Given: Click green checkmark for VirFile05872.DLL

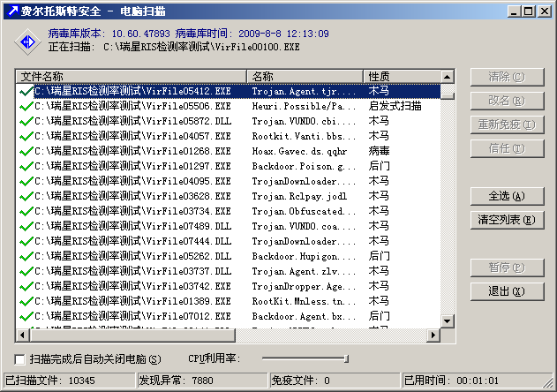Looking at the screenshot, I should pos(26,121).
